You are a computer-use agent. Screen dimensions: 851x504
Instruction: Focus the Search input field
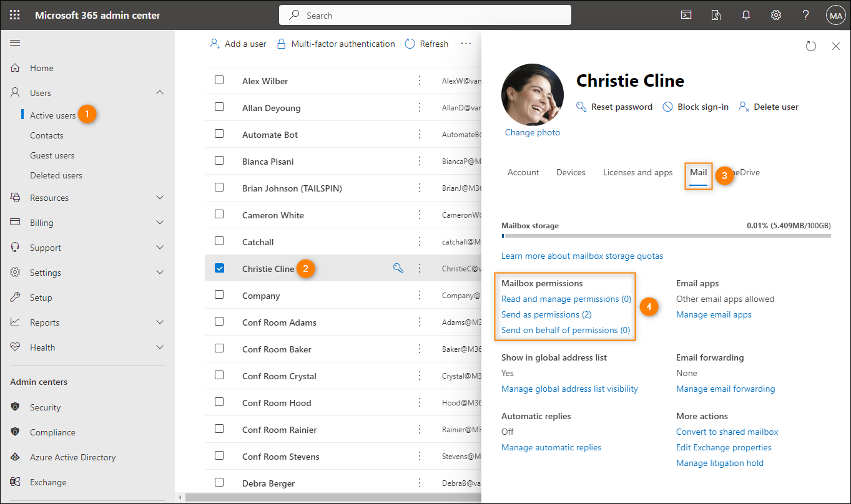click(425, 15)
